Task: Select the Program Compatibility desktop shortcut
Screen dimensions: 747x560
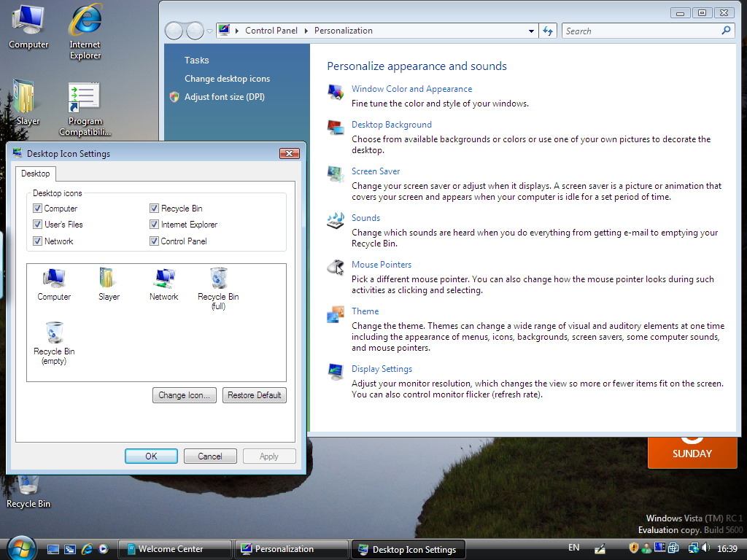Action: tap(85, 109)
